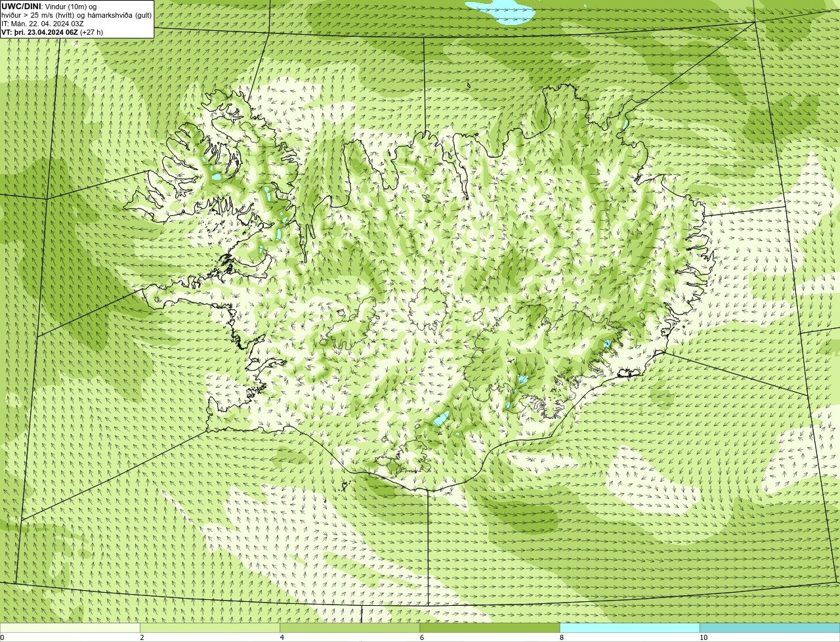Click the pale 0–2 m/s legend color

(70, 628)
